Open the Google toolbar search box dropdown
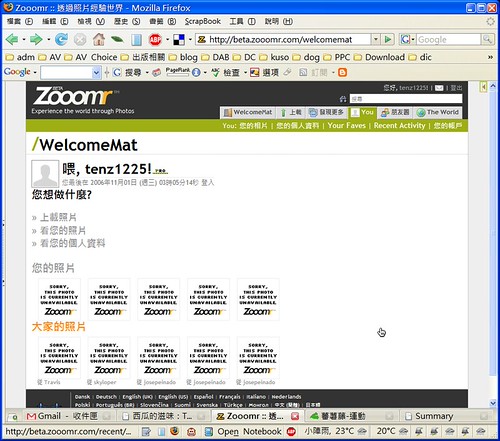The width and height of the screenshot is (500, 441). coord(96,72)
